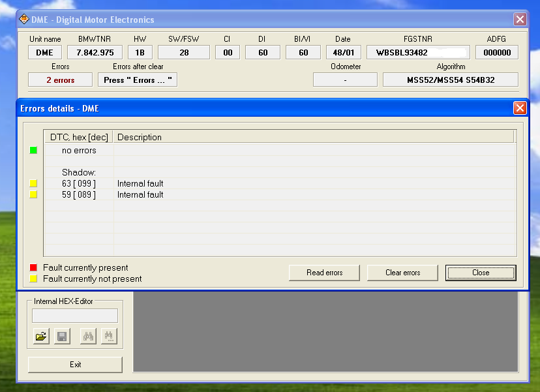Click the BMWTNR value '7.842.975'
Screen dimensions: 540x392
click(95, 52)
